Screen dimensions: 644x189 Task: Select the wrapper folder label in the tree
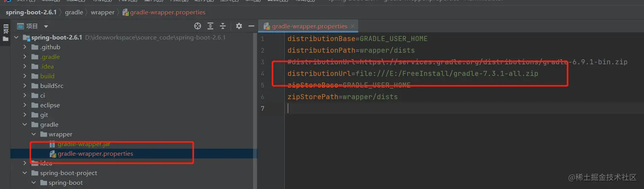click(x=60, y=134)
